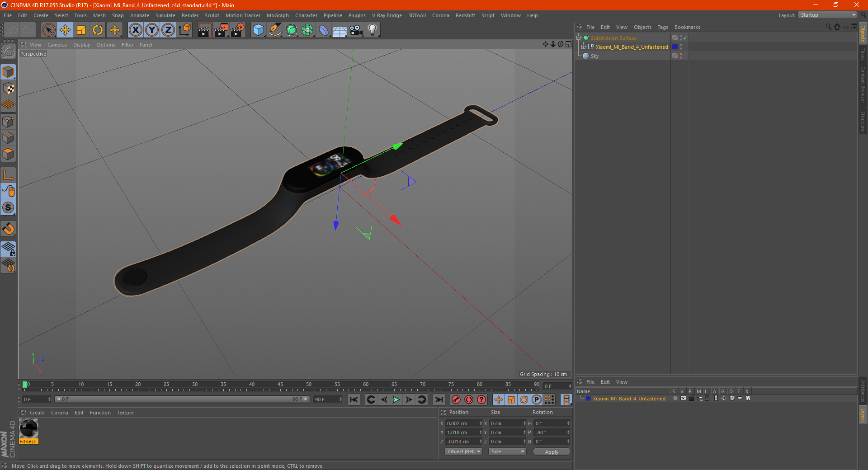This screenshot has width=868, height=470.
Task: Toggle Z axis lock
Action: (x=168, y=30)
